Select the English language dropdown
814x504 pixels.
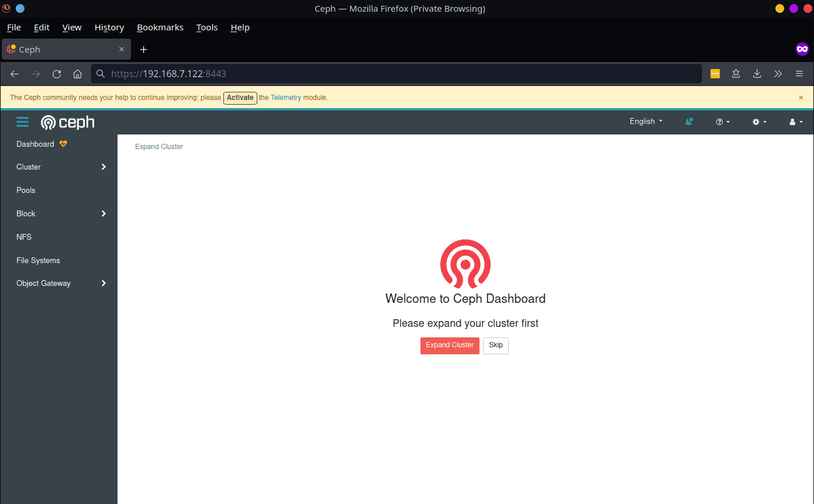point(646,122)
